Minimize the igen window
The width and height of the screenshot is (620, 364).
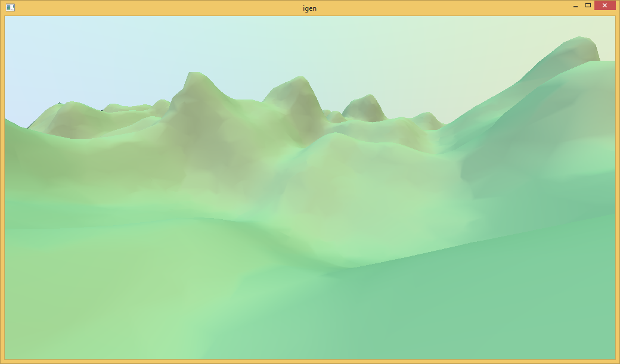575,7
